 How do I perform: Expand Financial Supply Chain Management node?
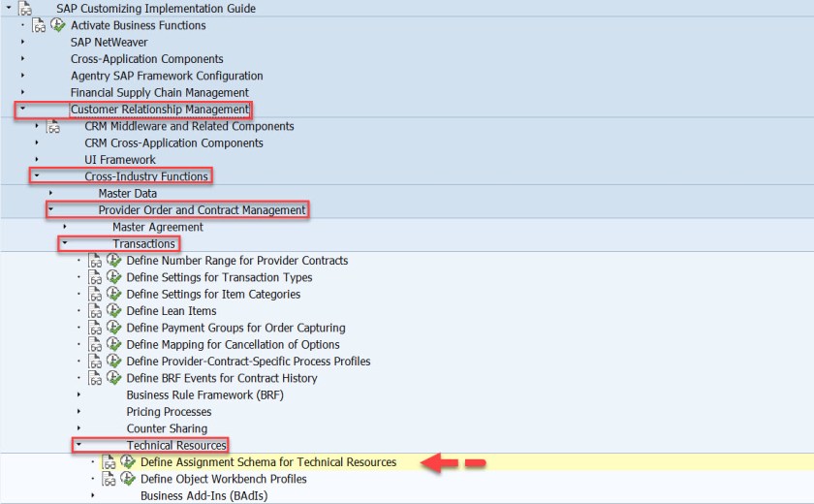point(22,91)
